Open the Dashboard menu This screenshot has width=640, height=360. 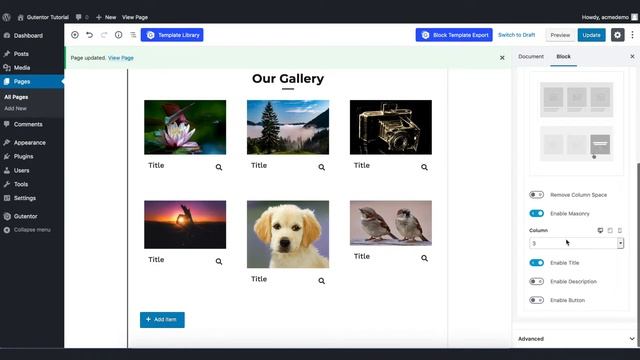(x=28, y=36)
